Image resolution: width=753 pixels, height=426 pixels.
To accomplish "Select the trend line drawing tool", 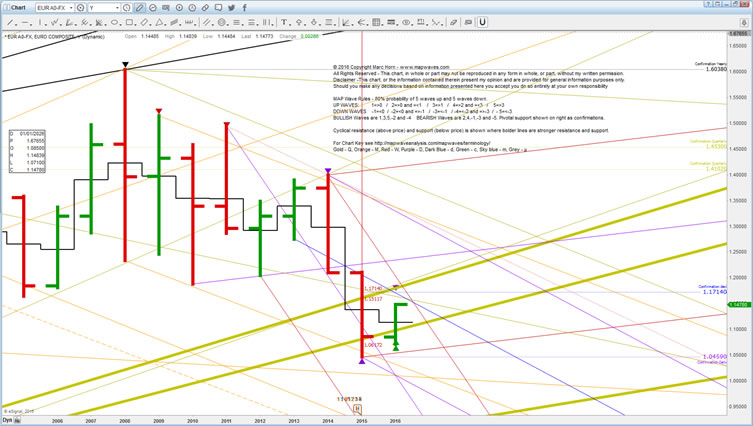I will point(9,21).
